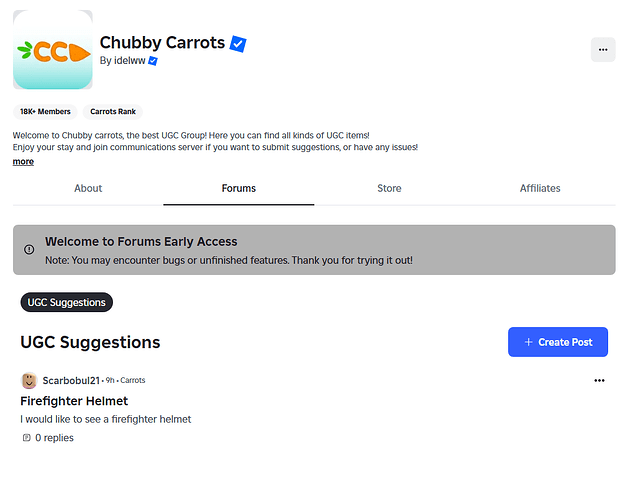Select the UGC Suggestions category chip
620x499 pixels.
point(67,302)
